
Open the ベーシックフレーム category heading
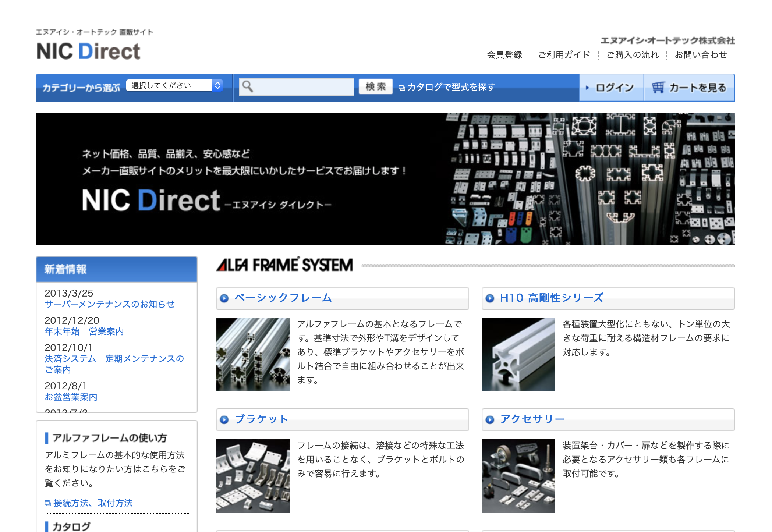pos(283,298)
